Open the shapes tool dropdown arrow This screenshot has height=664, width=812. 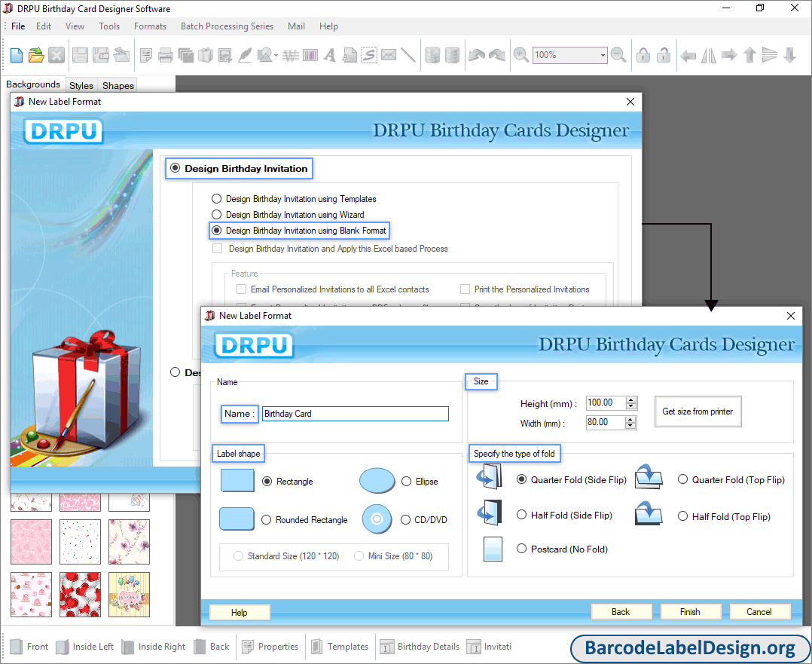[x=276, y=56]
